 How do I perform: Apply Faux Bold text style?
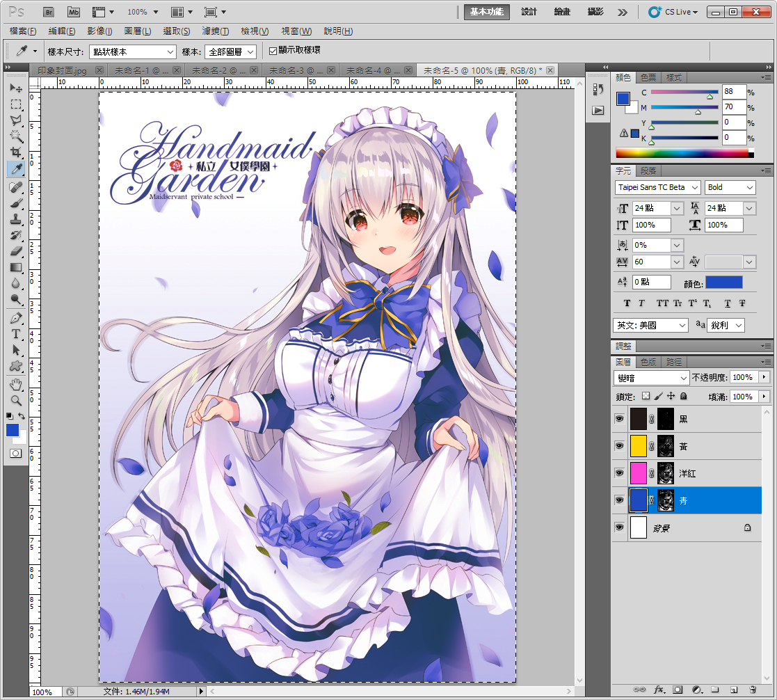coord(627,303)
